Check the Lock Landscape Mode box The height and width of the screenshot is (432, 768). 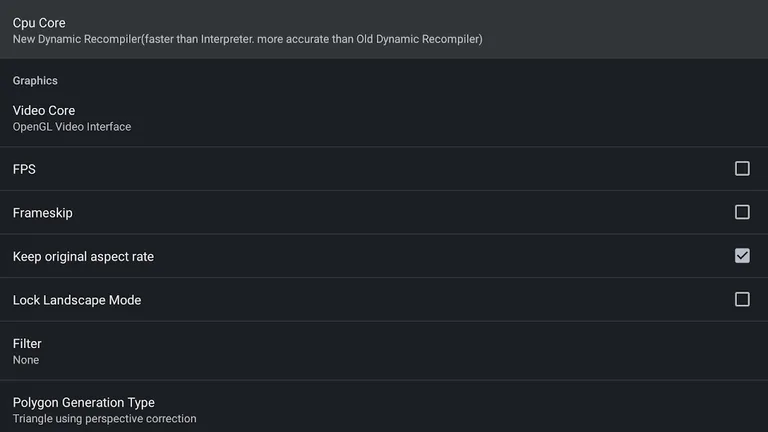pyautogui.click(x=742, y=299)
